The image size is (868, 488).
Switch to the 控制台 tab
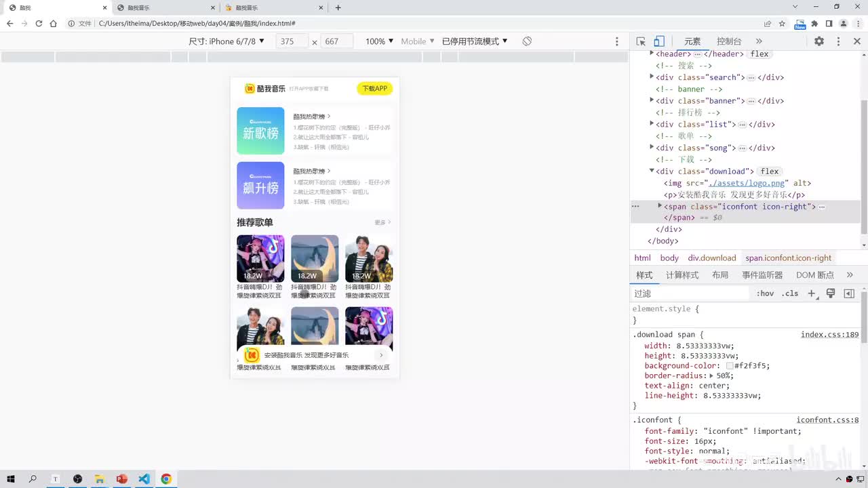coord(729,41)
